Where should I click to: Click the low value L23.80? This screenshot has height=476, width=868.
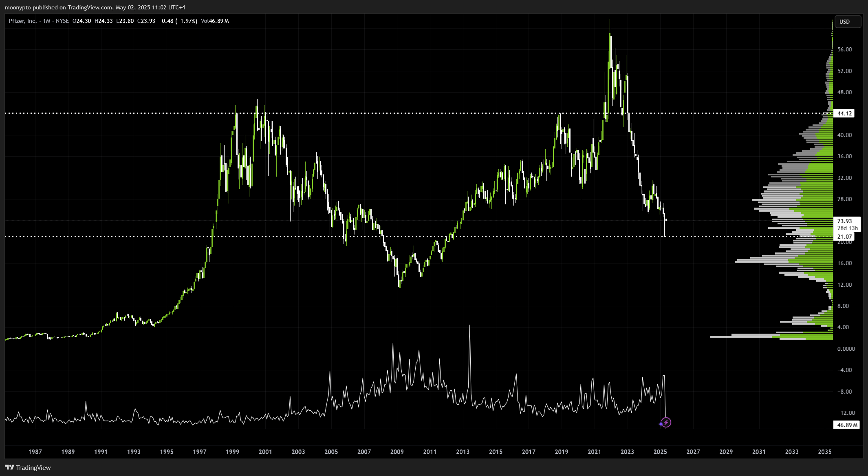click(x=125, y=21)
